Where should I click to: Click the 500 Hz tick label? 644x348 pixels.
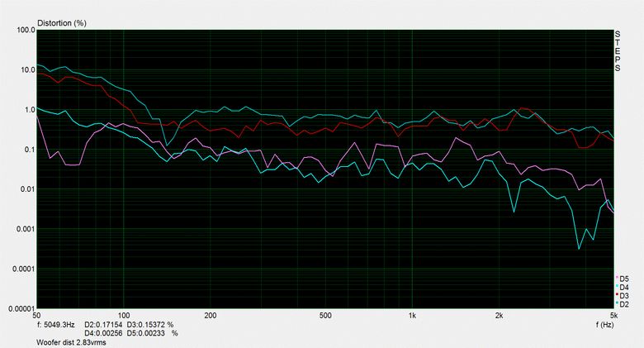click(324, 316)
